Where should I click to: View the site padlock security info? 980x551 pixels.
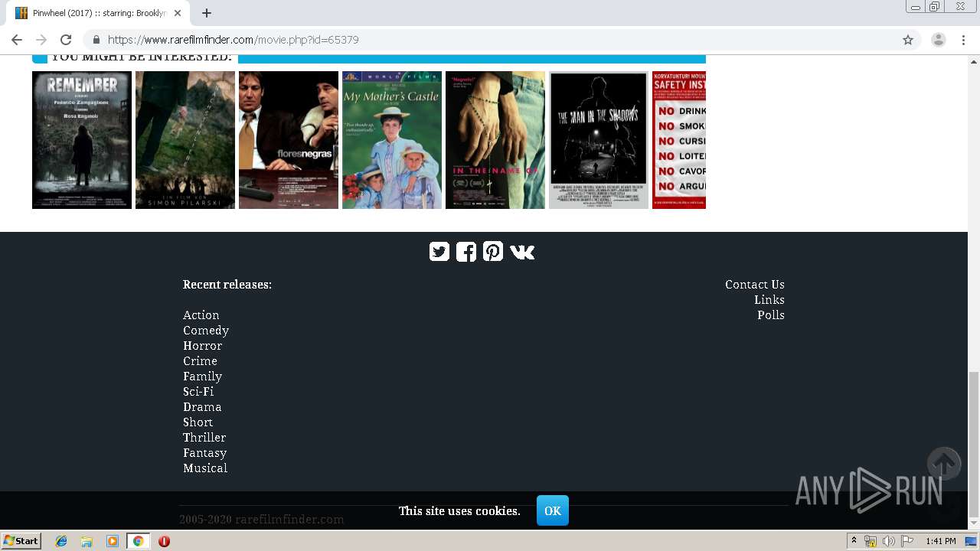96,40
